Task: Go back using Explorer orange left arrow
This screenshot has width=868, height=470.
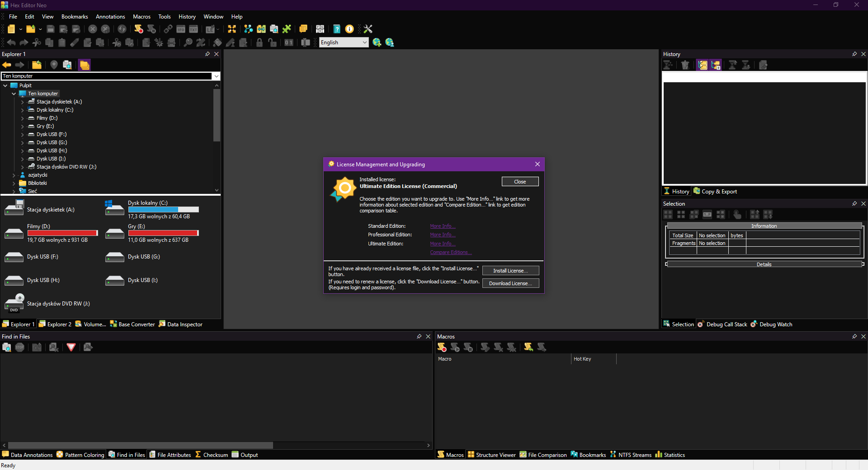Action: (7, 65)
